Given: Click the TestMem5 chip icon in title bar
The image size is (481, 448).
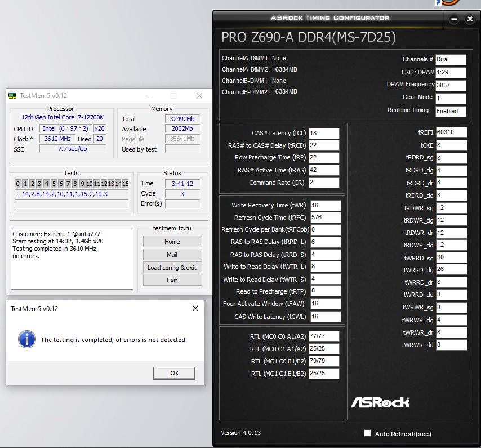Looking at the screenshot, I should 12,96.
